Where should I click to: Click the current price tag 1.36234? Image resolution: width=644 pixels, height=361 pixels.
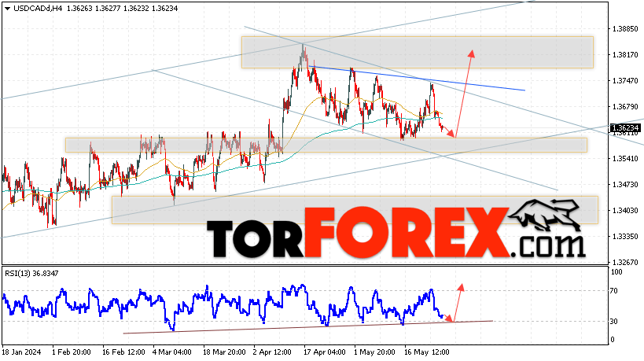pyautogui.click(x=625, y=128)
